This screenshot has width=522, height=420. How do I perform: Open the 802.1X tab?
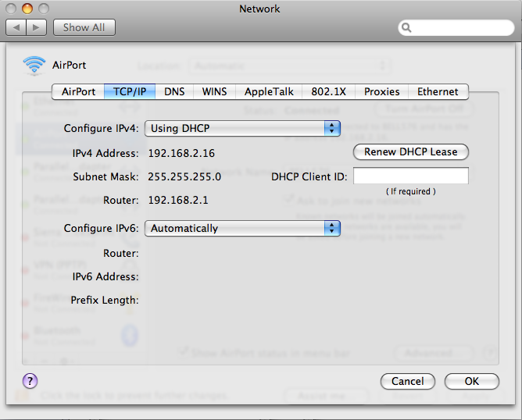point(328,91)
